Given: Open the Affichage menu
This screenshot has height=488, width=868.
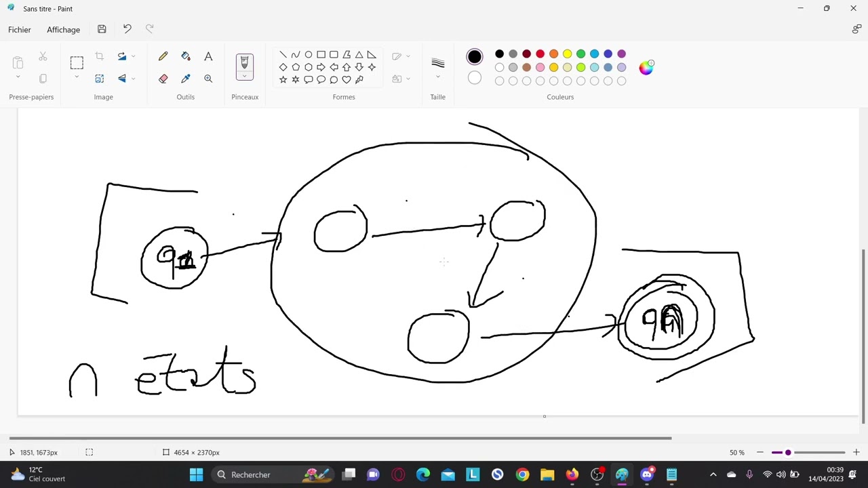Looking at the screenshot, I should pyautogui.click(x=63, y=29).
